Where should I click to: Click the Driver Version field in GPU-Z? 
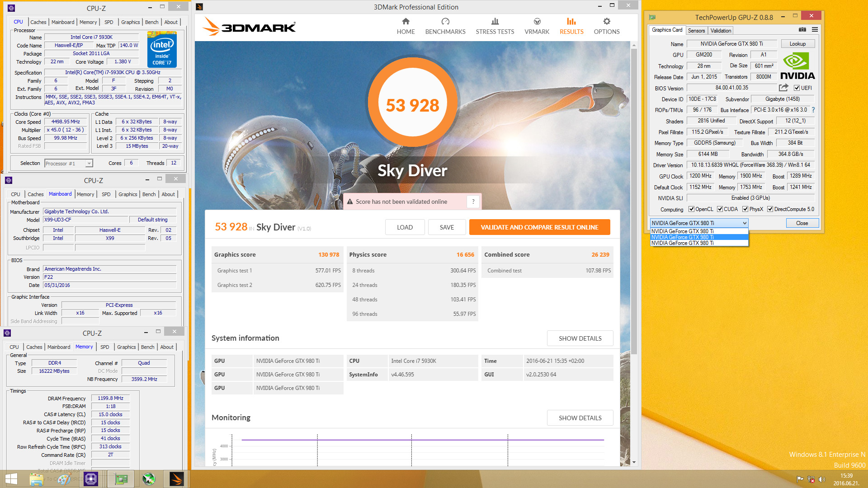point(750,165)
